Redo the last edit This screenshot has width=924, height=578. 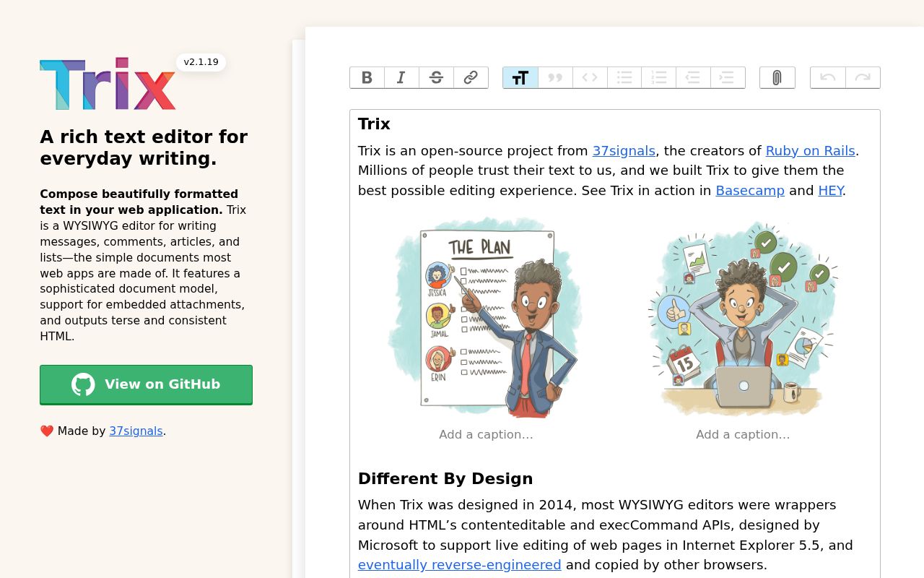click(x=863, y=77)
